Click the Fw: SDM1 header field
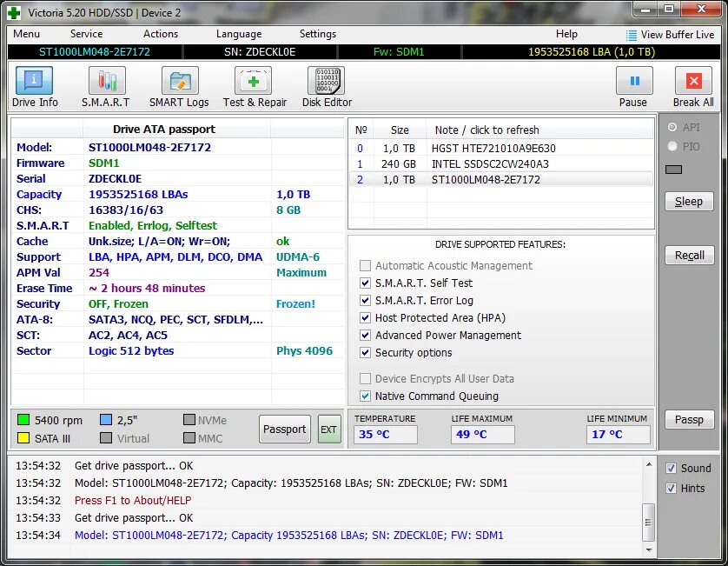728x566 pixels. (x=399, y=51)
